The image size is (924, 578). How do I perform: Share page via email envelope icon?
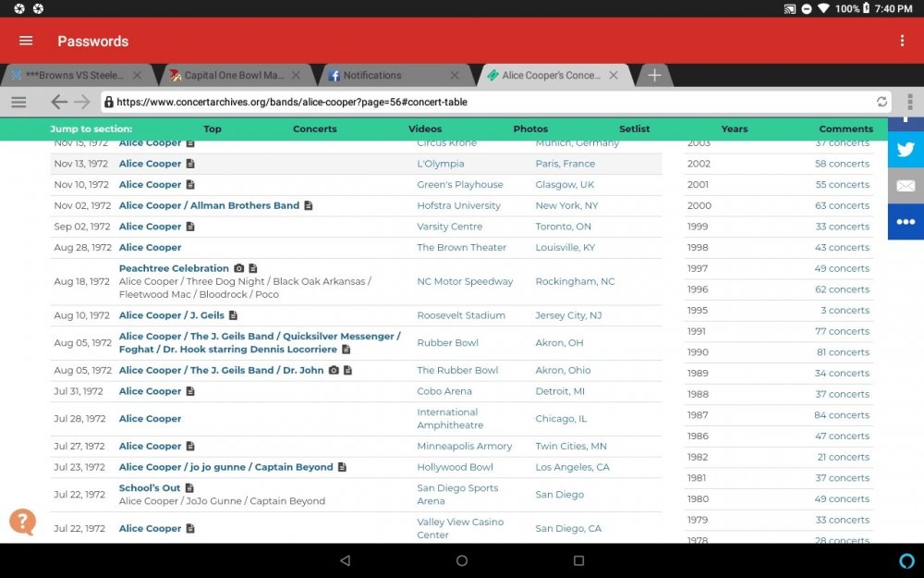point(906,186)
